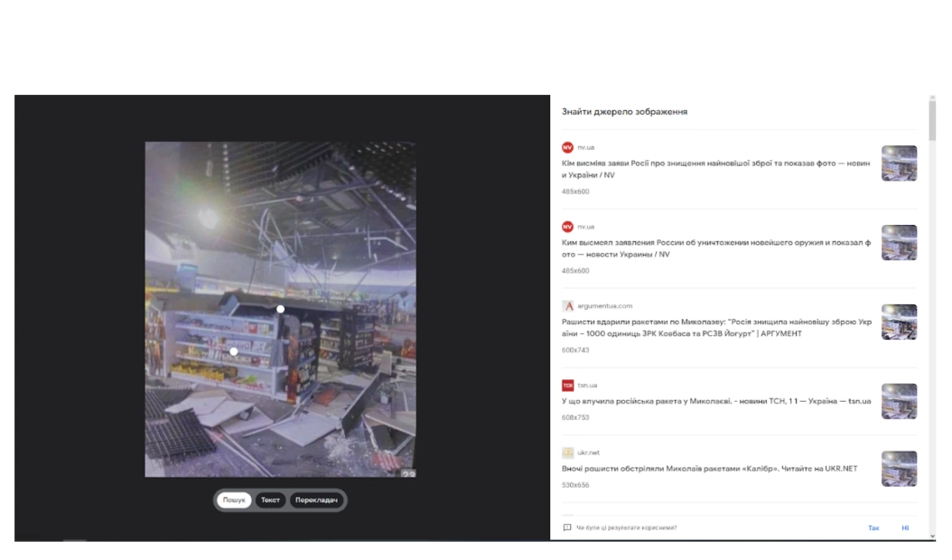Click the red tsn.ua site favicon
Image resolution: width=952 pixels, height=560 pixels.
pos(567,386)
